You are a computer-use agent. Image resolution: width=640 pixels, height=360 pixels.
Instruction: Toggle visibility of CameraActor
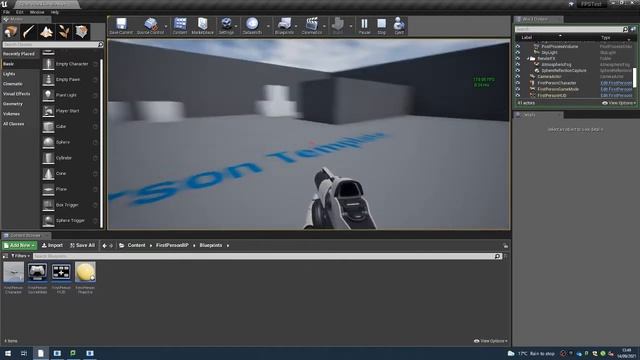pyautogui.click(x=518, y=77)
